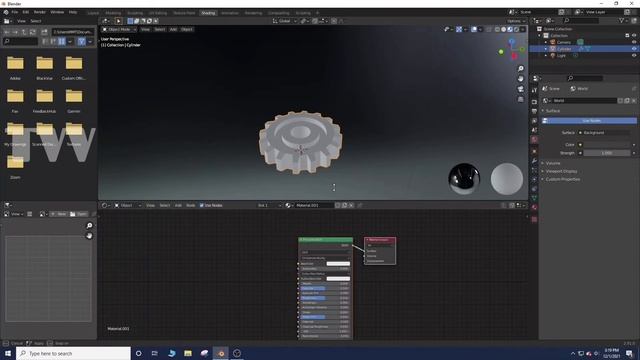Click the viewport pan hand gizmo

520,79
